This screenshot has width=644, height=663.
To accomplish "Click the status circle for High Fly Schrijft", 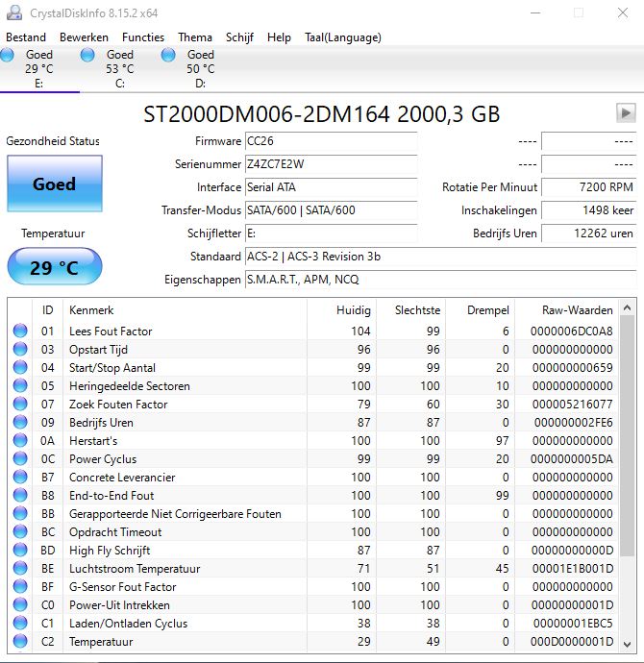I will [20, 550].
